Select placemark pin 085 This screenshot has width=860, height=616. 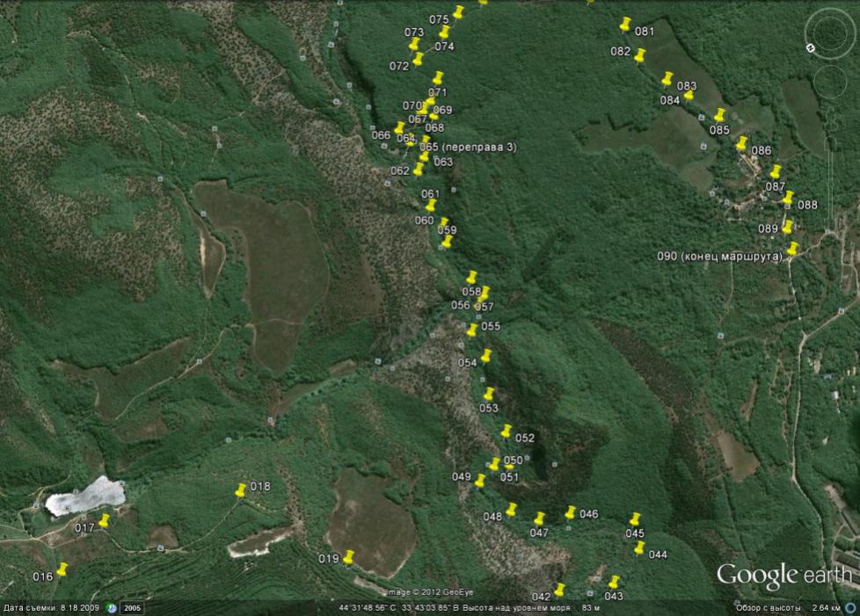pyautogui.click(x=719, y=116)
